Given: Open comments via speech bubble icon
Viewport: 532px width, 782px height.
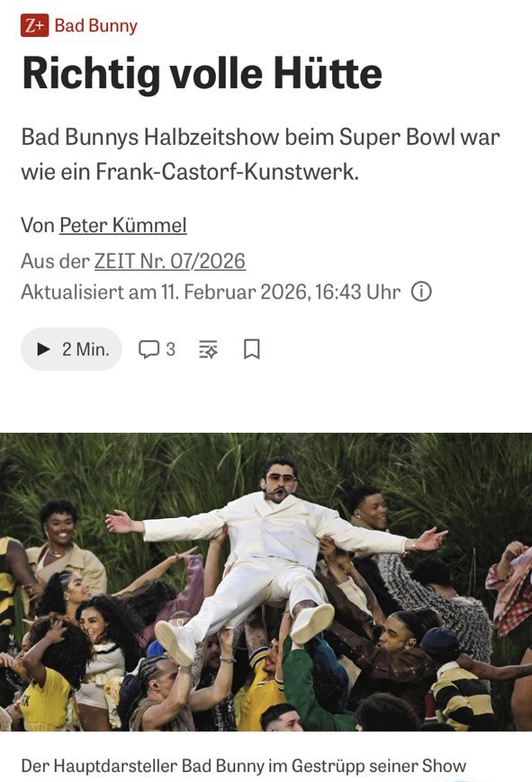Looking at the screenshot, I should 149,349.
